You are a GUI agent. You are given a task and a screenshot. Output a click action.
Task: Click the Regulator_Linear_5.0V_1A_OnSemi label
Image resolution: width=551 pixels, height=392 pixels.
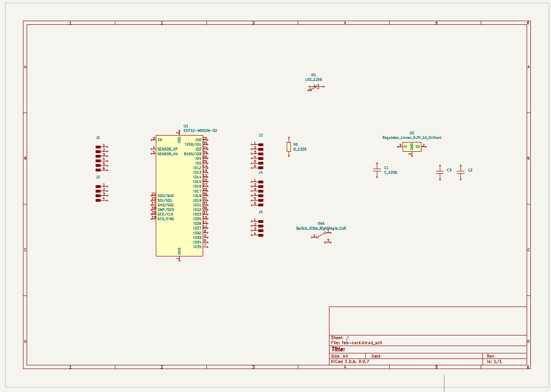click(412, 138)
